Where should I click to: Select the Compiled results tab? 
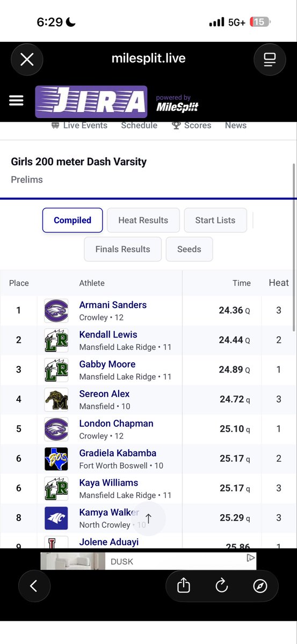point(73,220)
